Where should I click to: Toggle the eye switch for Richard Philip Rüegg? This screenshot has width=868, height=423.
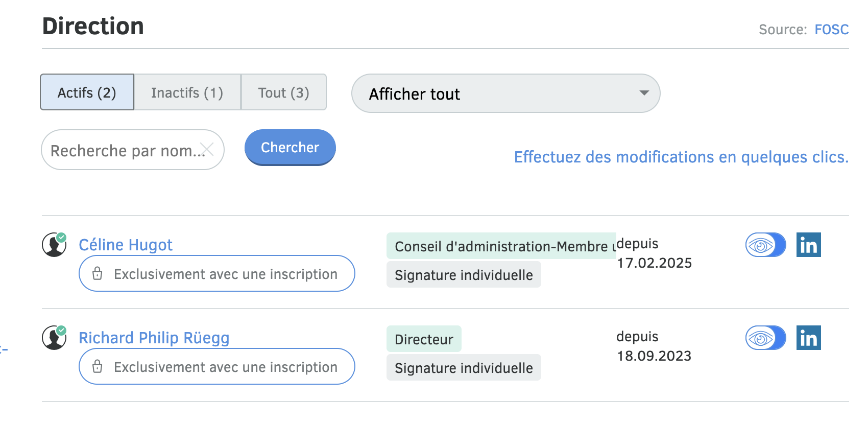765,338
